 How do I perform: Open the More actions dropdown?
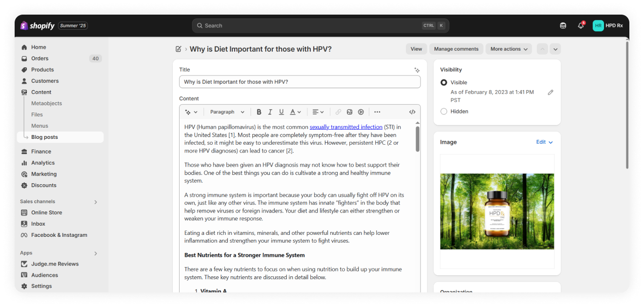(x=509, y=49)
